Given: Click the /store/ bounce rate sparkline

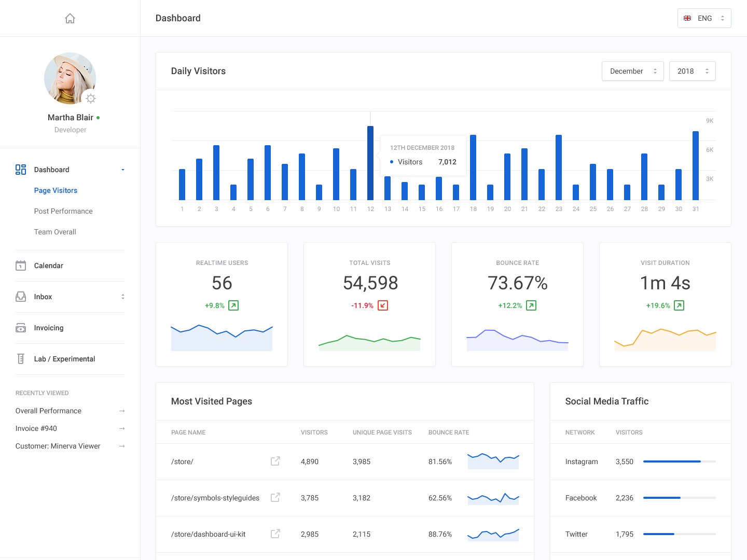Looking at the screenshot, I should tap(493, 461).
